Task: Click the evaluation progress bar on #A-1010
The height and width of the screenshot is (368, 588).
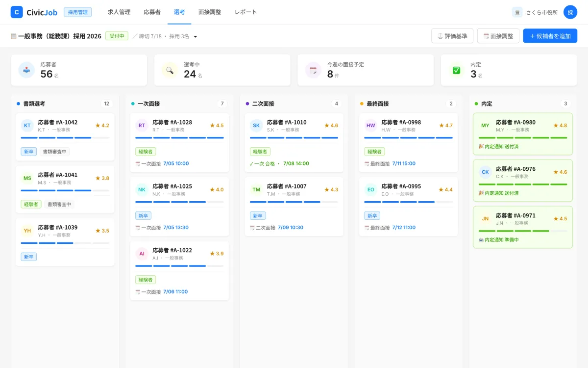Action: click(x=294, y=138)
